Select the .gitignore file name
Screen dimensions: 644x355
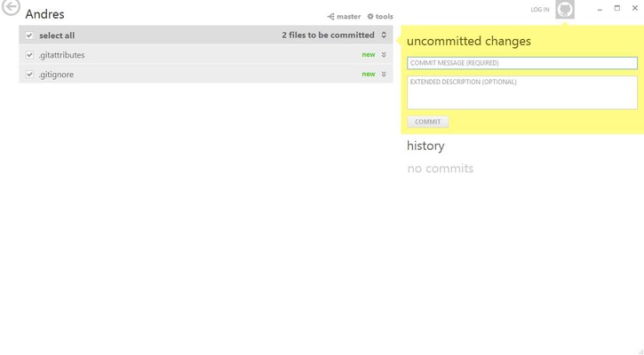tap(56, 75)
